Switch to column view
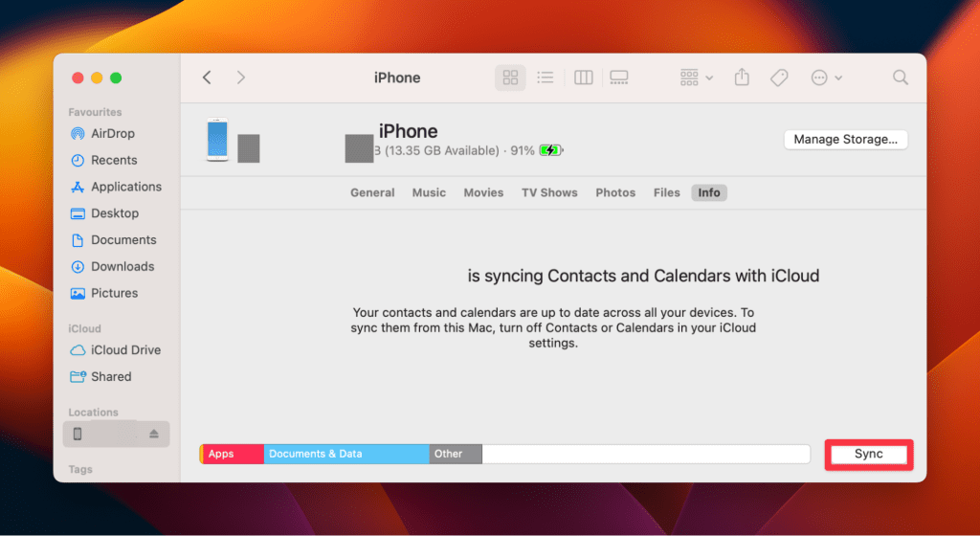The width and height of the screenshot is (980, 536). pyautogui.click(x=583, y=78)
